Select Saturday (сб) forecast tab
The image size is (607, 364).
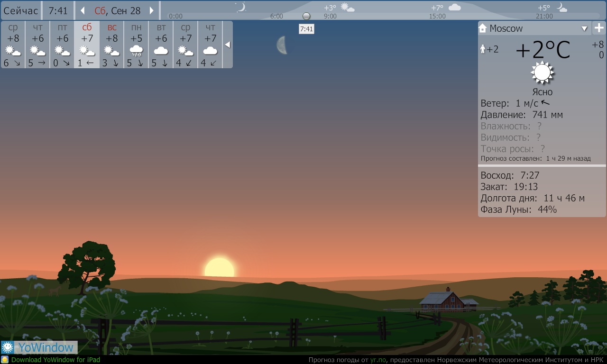coord(87,45)
